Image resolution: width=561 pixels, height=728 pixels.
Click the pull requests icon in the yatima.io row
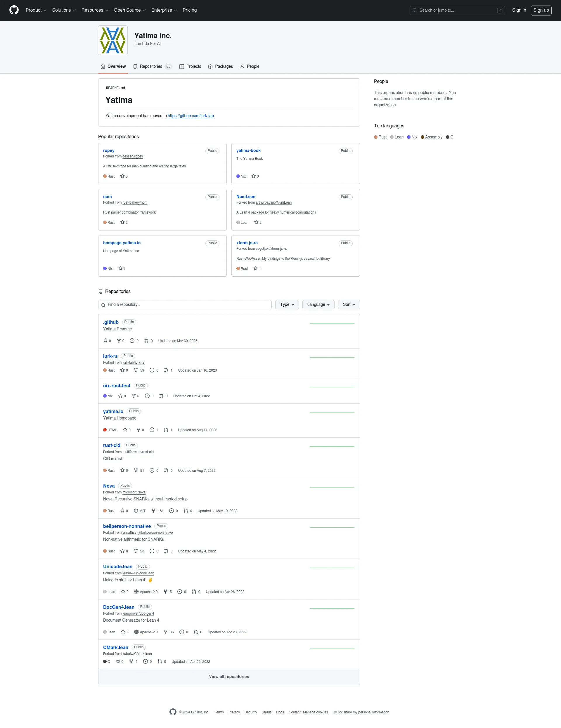[x=166, y=430]
